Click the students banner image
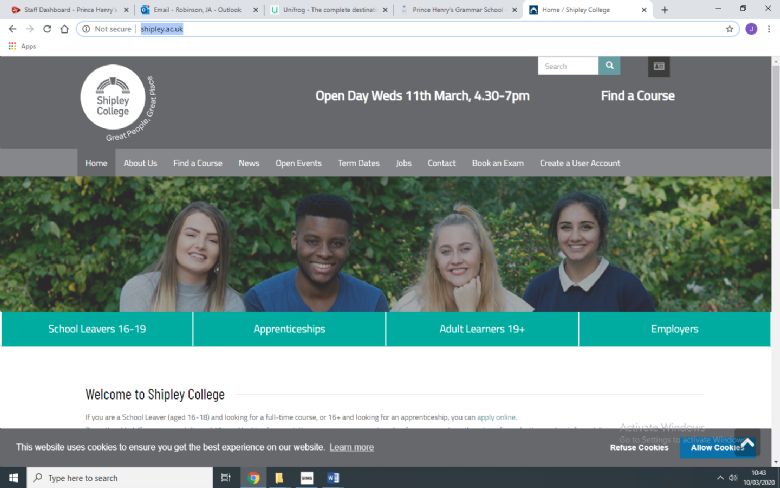Viewport: 780px width, 488px height. (x=386, y=244)
